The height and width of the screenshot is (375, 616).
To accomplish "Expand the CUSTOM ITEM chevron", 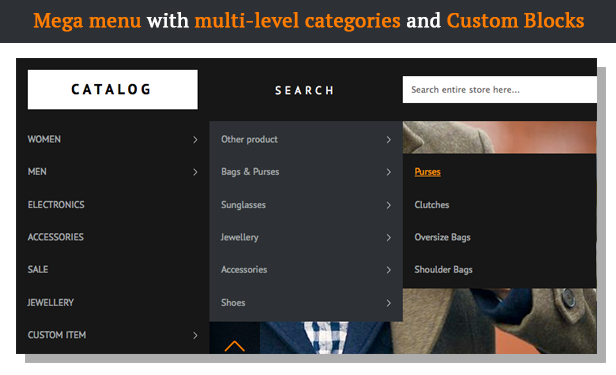I will pyautogui.click(x=195, y=335).
